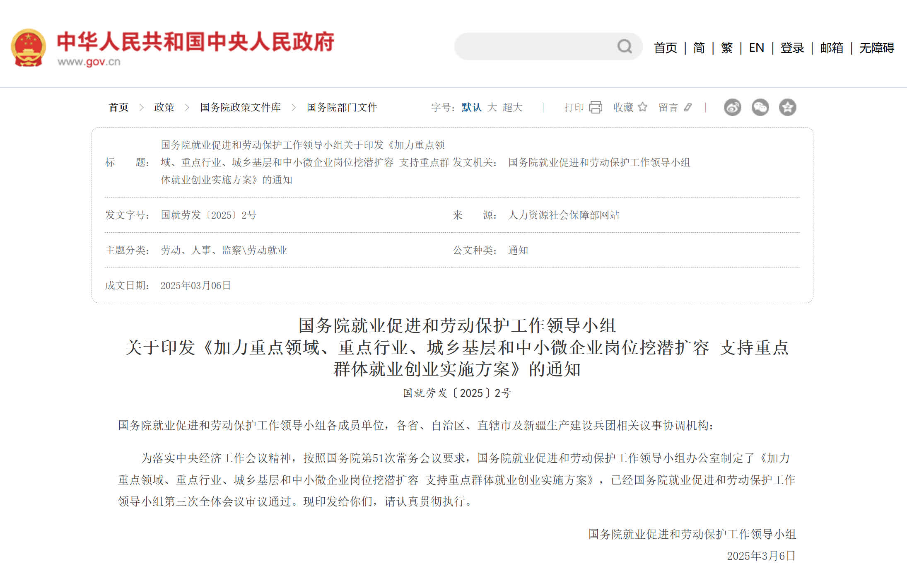Click the magnifier search icon
The image size is (907, 588).
point(624,46)
